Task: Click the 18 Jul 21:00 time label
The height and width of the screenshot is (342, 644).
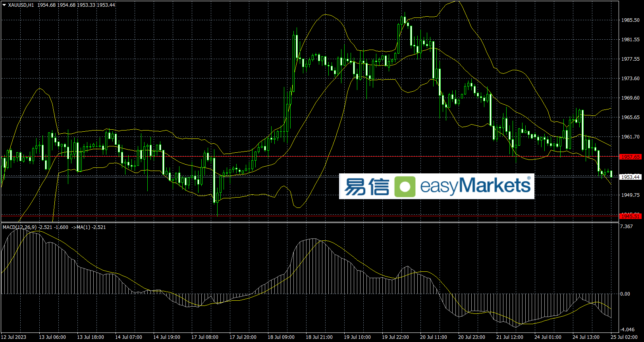Action: click(x=319, y=337)
